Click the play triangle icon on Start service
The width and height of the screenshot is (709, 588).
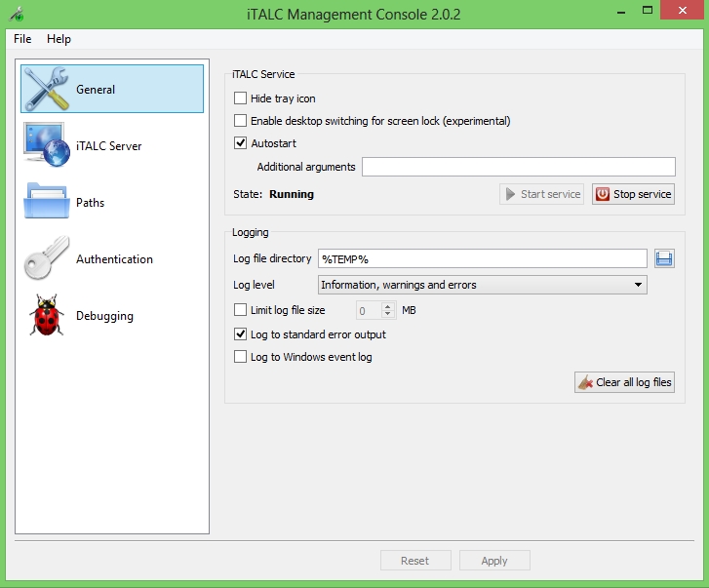pos(510,194)
